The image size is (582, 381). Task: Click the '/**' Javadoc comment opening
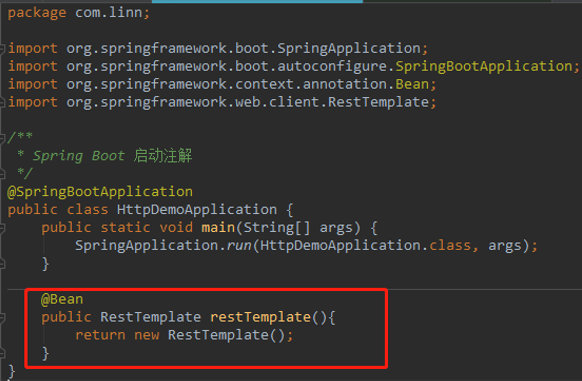[20, 137]
